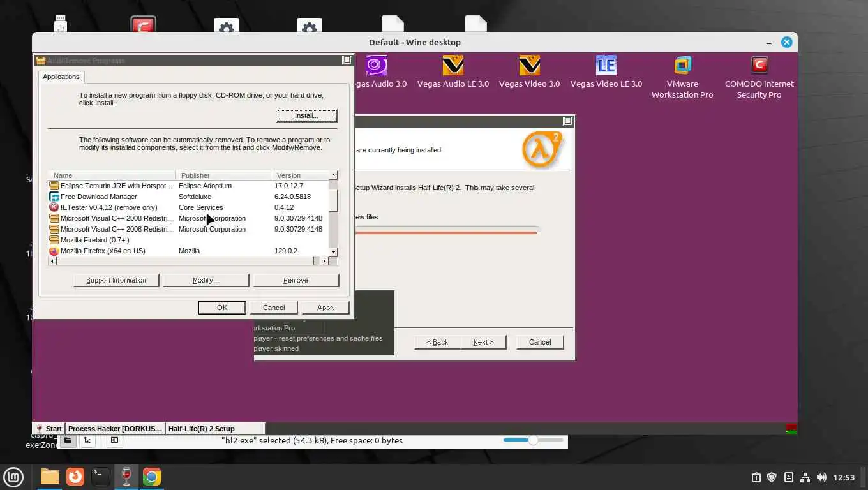This screenshot has height=490, width=868.
Task: Close the Wine desktop window
Action: tap(786, 42)
